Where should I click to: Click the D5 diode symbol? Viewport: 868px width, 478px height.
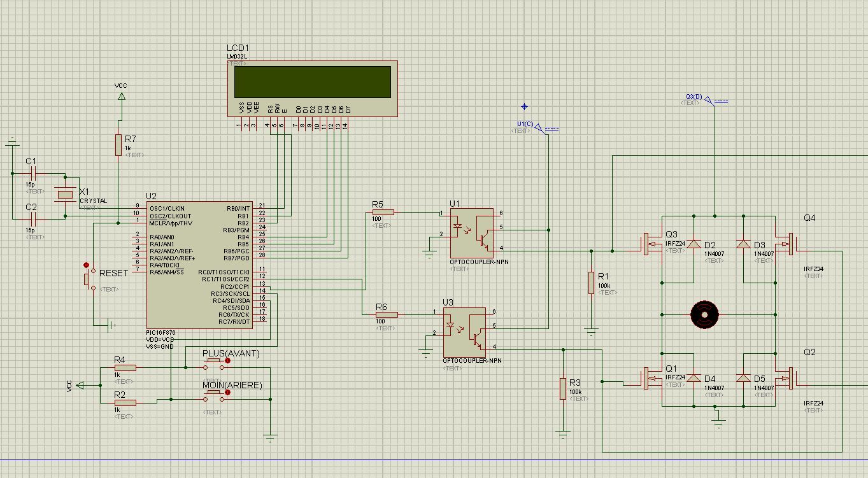tap(743, 378)
